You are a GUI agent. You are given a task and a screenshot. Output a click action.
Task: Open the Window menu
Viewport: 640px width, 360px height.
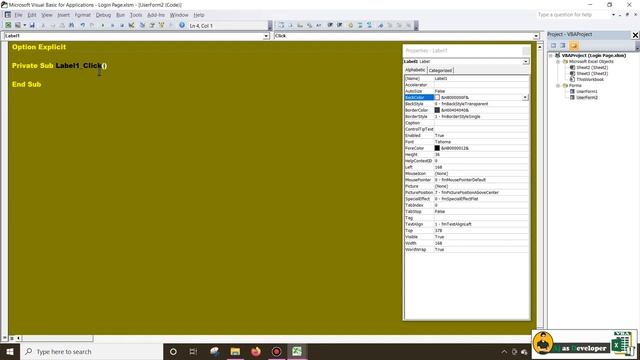179,15
